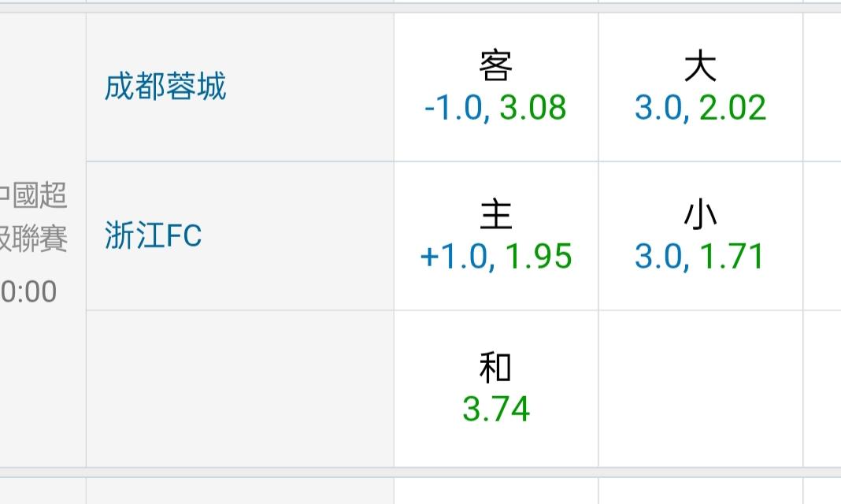Select the 主 home handicap label
Viewport: 841px width, 504px height.
(495, 216)
